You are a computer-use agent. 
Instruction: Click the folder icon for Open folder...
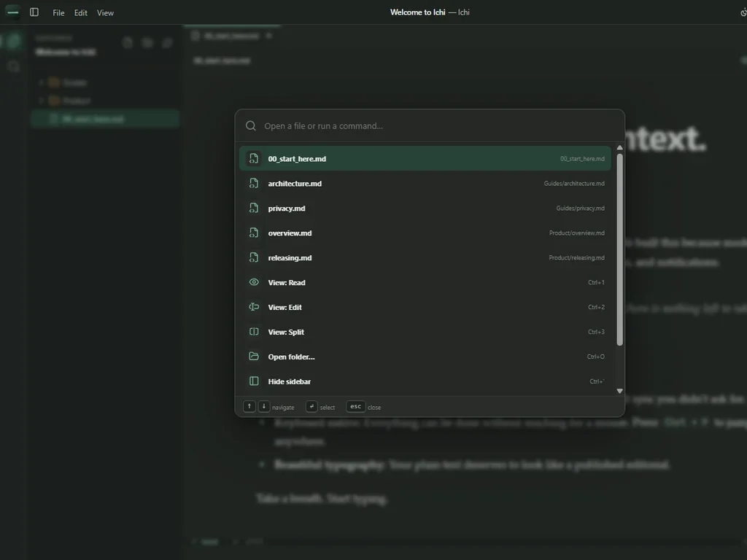point(254,357)
